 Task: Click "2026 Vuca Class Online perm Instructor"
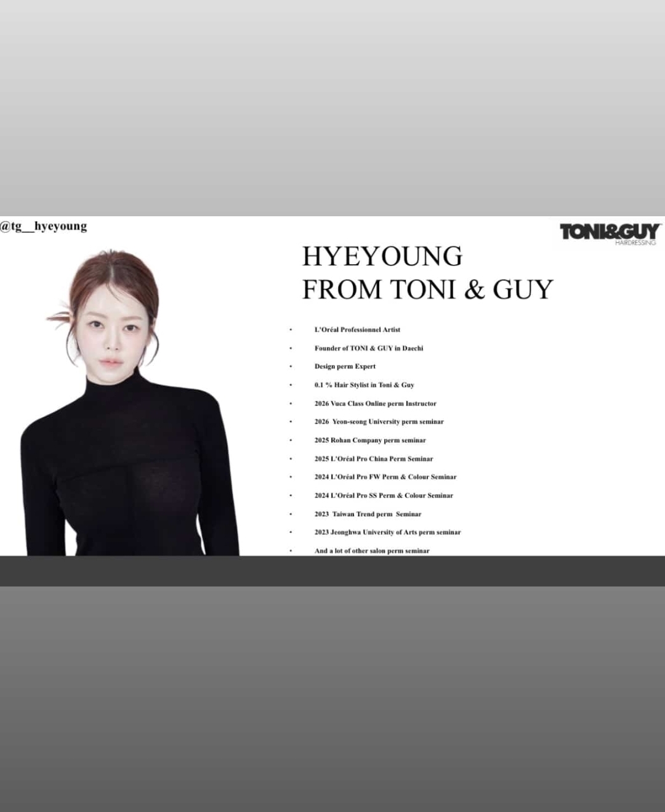click(375, 404)
